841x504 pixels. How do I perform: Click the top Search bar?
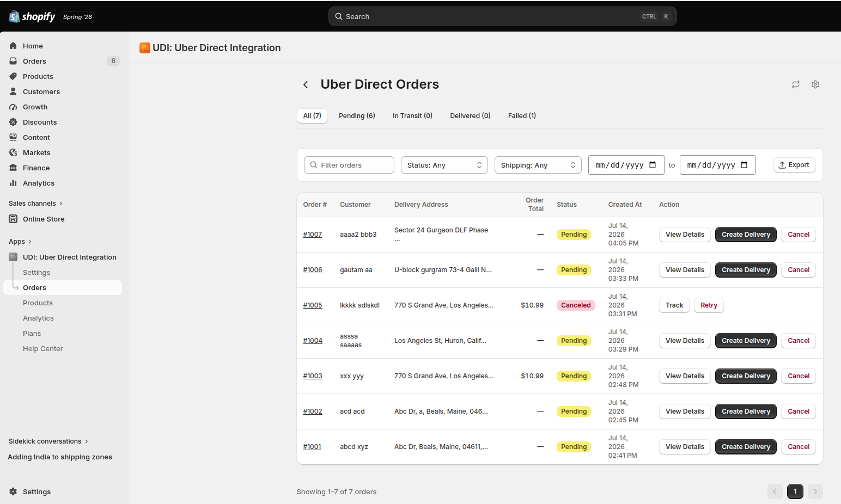pos(502,16)
